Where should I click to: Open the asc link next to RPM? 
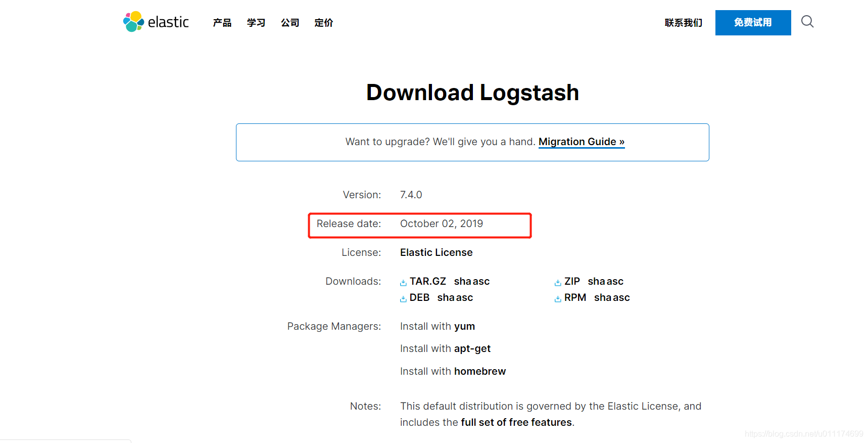click(621, 297)
